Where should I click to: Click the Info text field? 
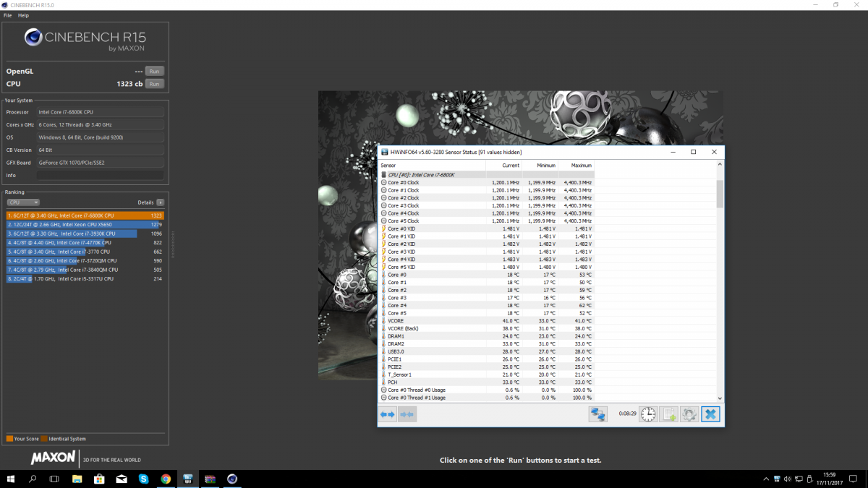[x=100, y=175]
